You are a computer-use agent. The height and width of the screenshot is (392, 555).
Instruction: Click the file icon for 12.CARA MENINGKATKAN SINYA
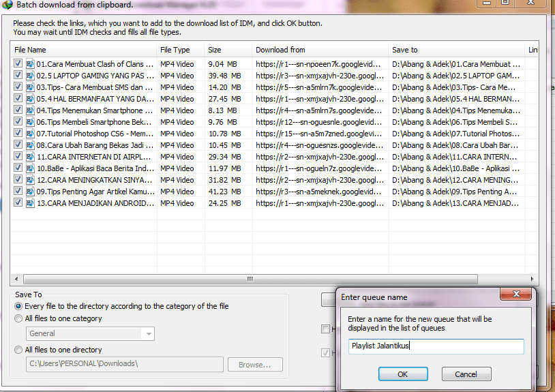[x=30, y=180]
